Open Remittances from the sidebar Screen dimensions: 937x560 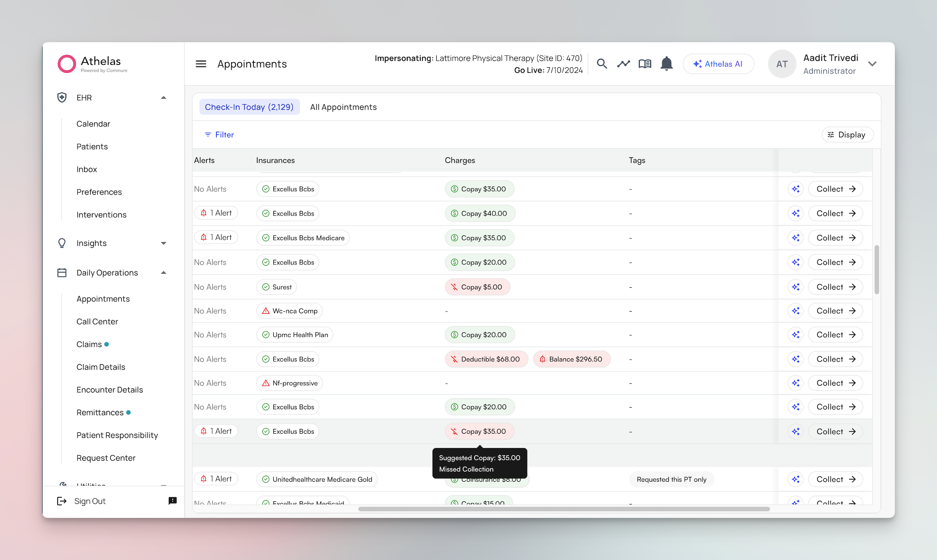click(100, 412)
